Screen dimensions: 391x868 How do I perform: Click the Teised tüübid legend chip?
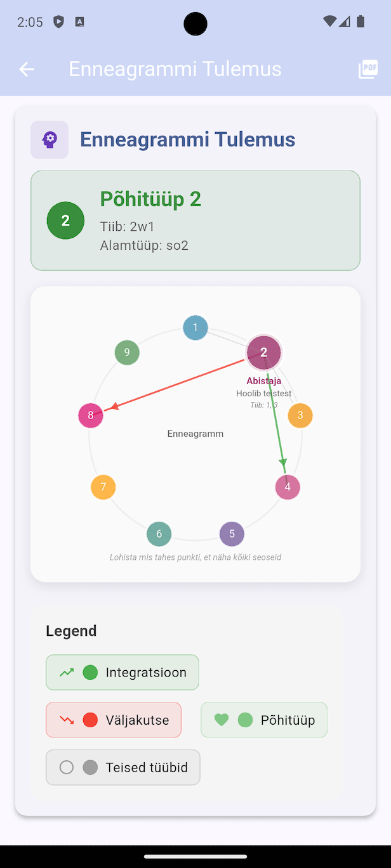123,767
